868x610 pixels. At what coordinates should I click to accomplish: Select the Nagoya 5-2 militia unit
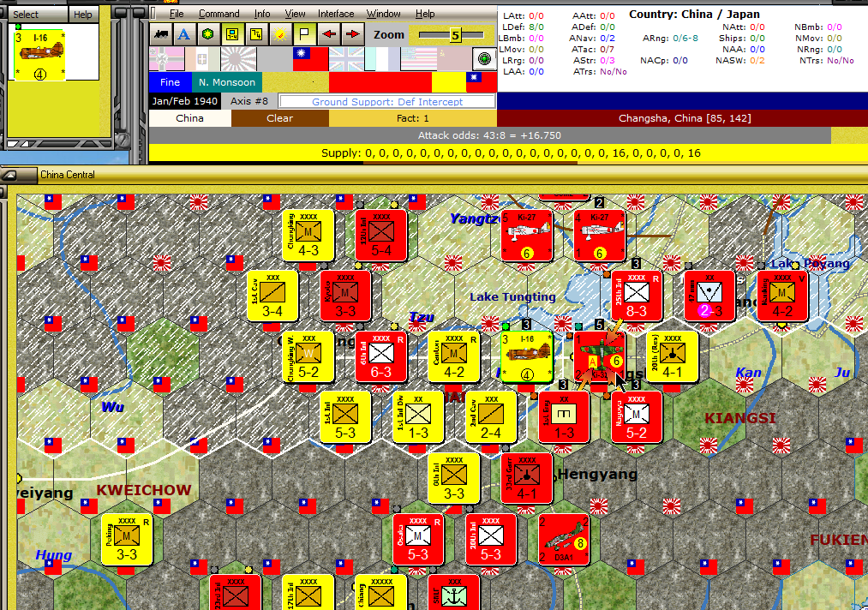[x=637, y=418]
